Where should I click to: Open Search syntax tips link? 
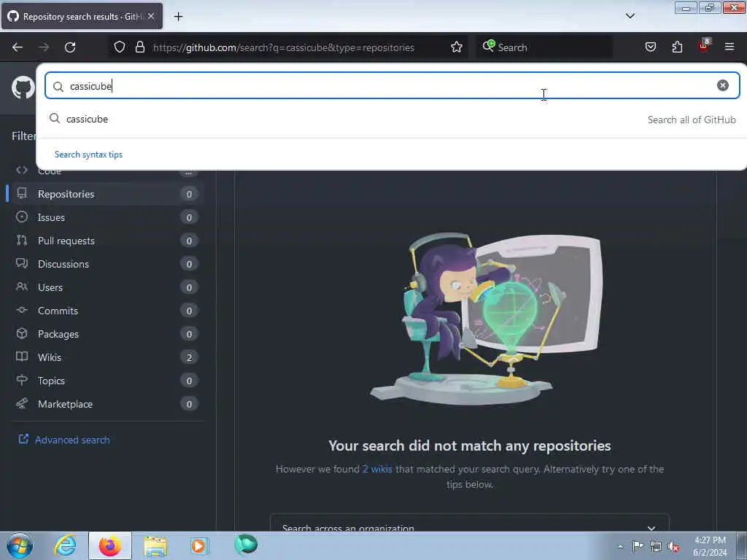88,155
